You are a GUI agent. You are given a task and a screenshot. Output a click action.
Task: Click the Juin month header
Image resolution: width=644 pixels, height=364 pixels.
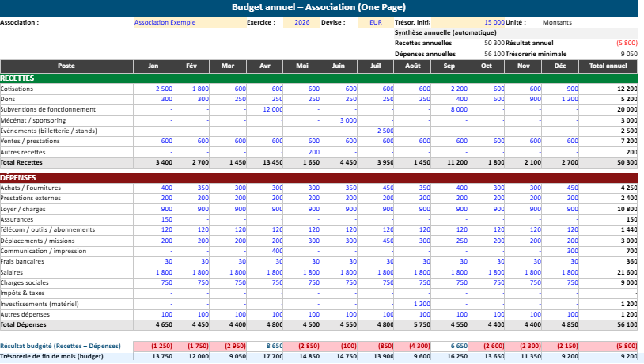pos(339,66)
